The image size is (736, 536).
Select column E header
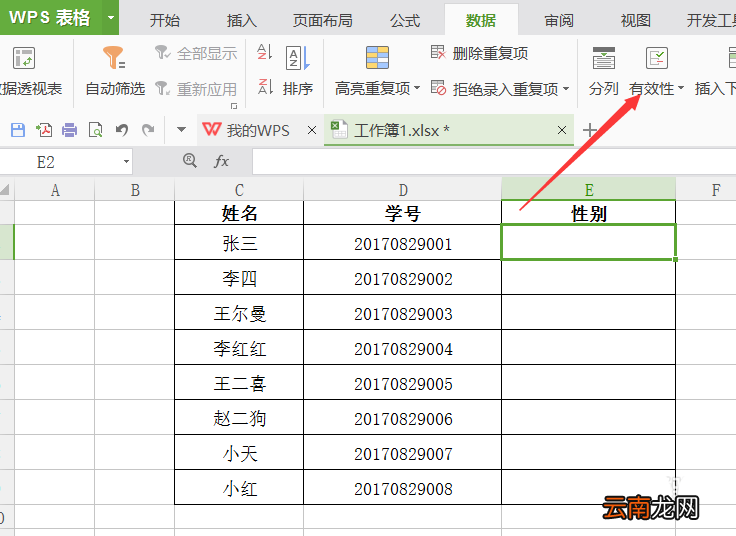(589, 190)
